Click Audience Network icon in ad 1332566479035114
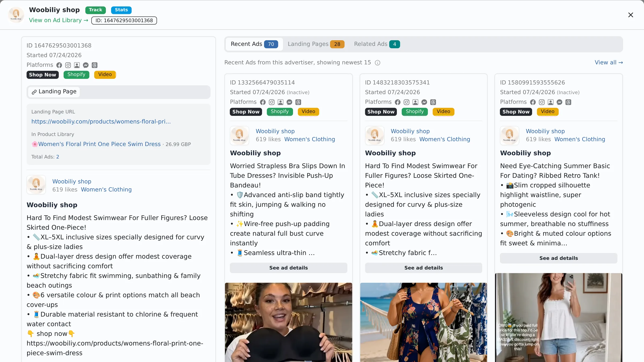The height and width of the screenshot is (362, 644). click(280, 102)
